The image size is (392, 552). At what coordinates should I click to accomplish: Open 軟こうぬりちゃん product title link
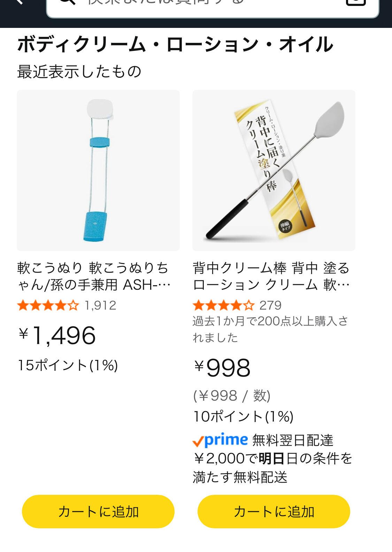(94, 277)
